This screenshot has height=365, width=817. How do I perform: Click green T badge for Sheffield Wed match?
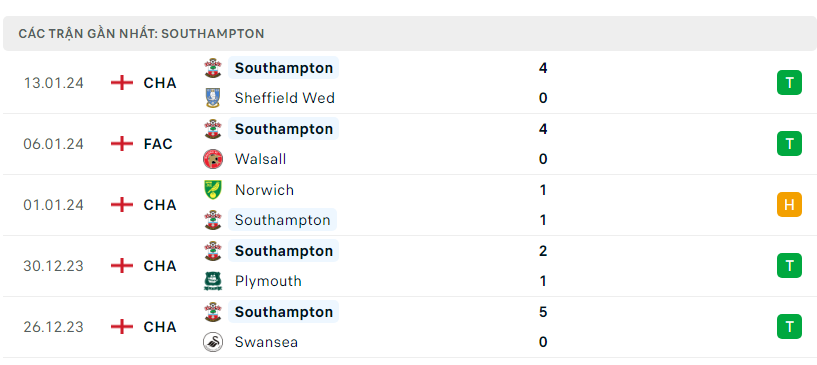pyautogui.click(x=789, y=83)
